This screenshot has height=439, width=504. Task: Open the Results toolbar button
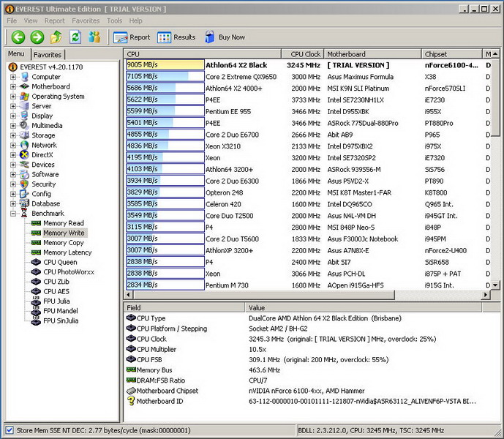(176, 37)
